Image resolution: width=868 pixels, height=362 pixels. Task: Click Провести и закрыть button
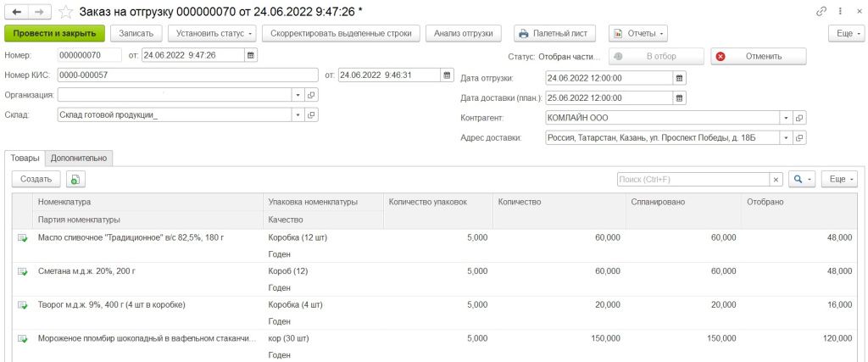click(x=54, y=33)
